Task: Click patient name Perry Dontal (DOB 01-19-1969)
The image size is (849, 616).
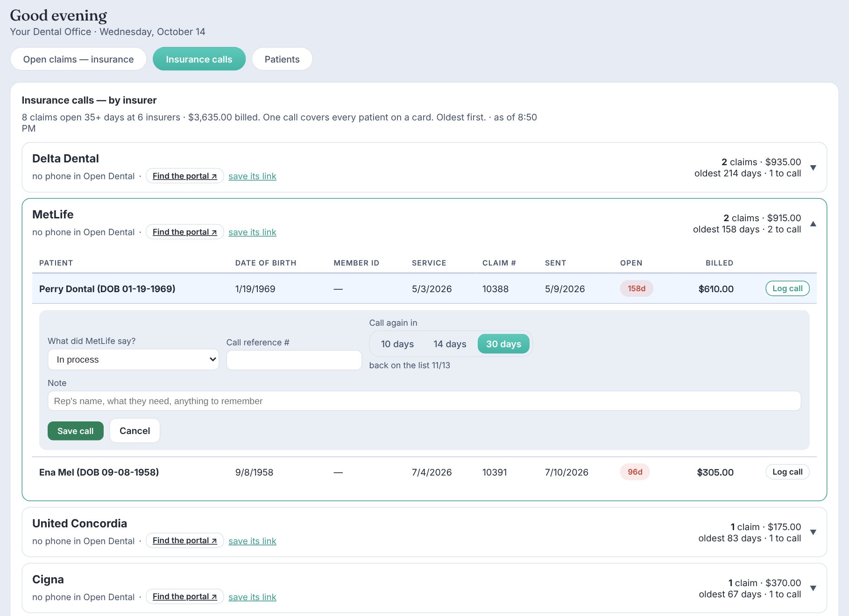Action: [107, 289]
